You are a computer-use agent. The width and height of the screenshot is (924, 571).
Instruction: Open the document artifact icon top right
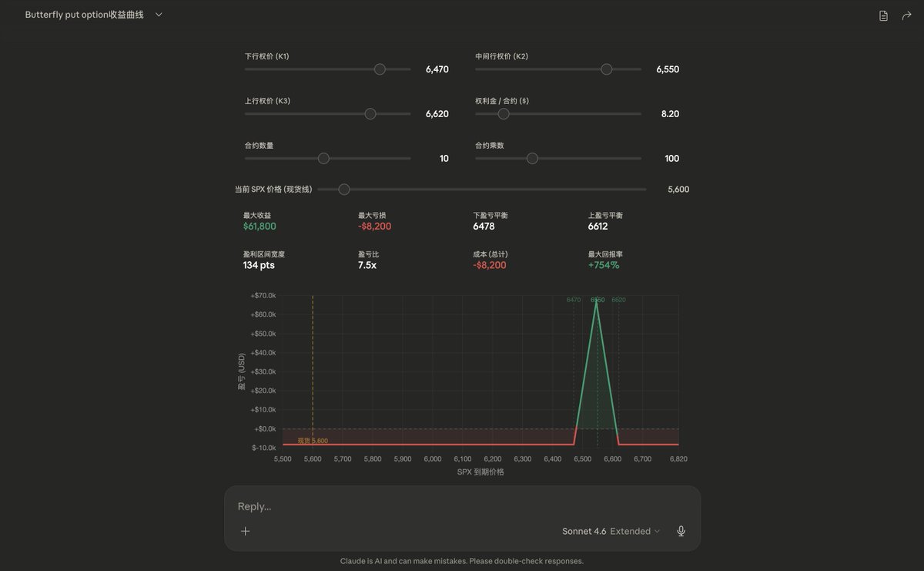[883, 15]
